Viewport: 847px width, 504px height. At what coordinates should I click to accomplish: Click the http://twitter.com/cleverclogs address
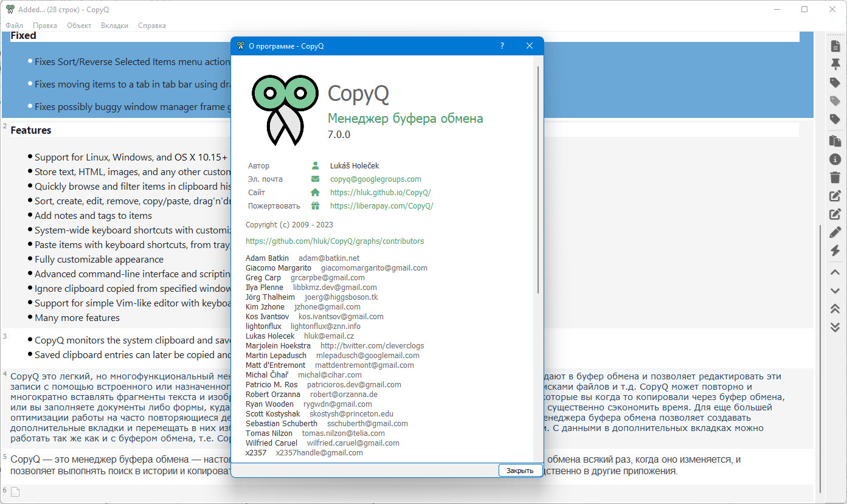(372, 346)
